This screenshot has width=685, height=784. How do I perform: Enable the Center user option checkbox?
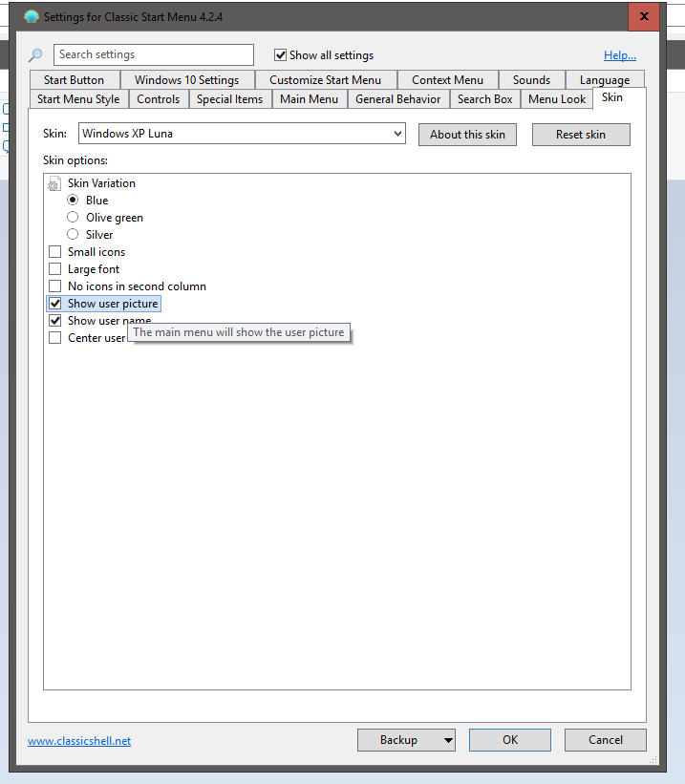coord(55,337)
